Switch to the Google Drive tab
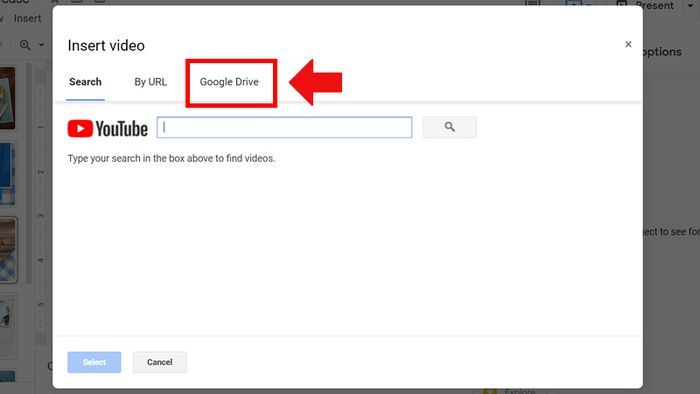 point(229,82)
